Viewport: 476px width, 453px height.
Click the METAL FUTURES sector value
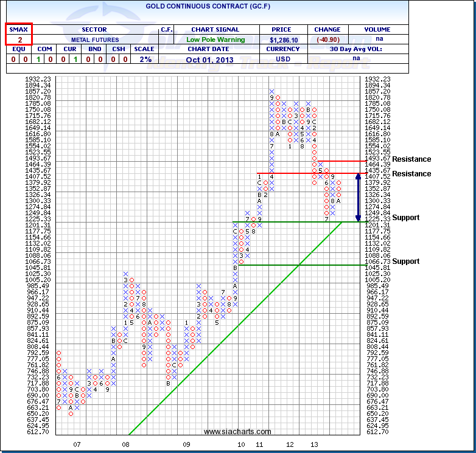coord(94,40)
